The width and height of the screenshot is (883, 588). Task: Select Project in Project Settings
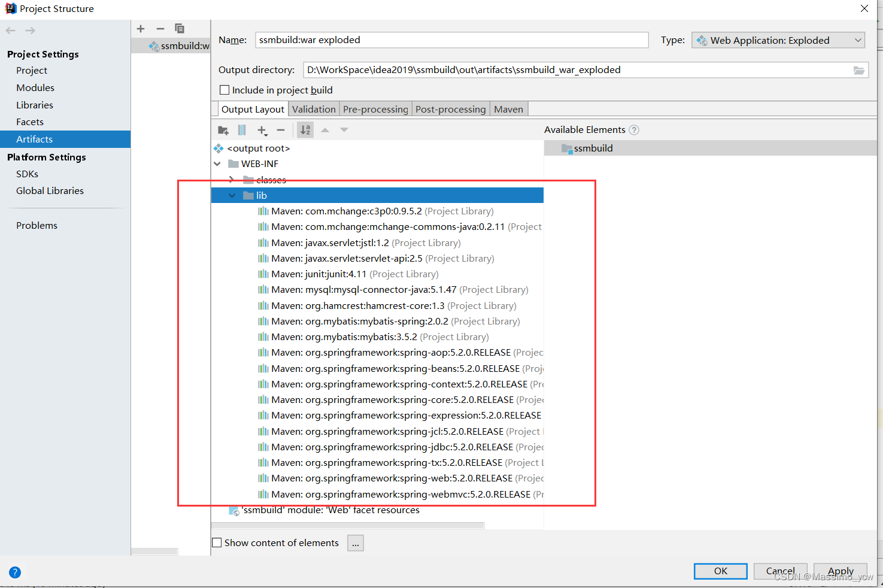tap(32, 70)
